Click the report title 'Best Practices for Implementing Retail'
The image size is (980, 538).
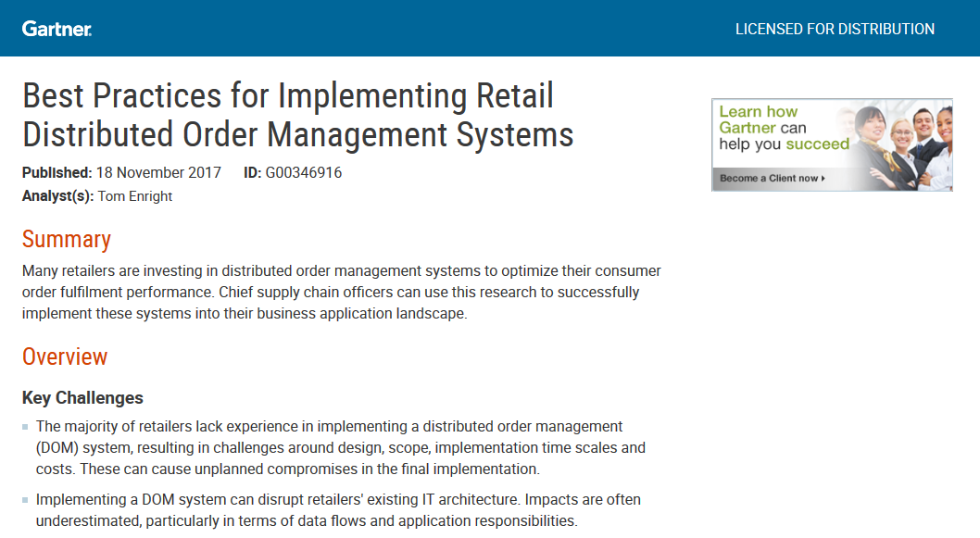click(x=288, y=95)
